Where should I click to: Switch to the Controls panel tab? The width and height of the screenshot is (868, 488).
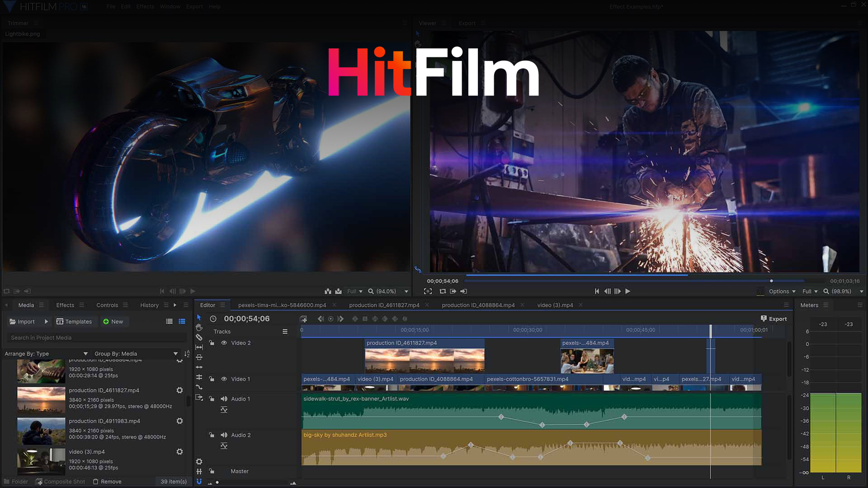coord(107,305)
